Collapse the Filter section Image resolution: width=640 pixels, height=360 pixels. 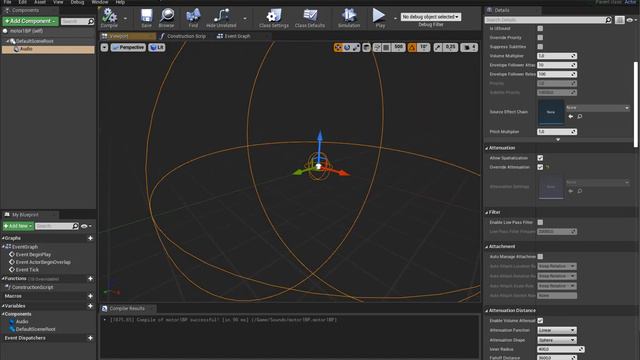487,212
